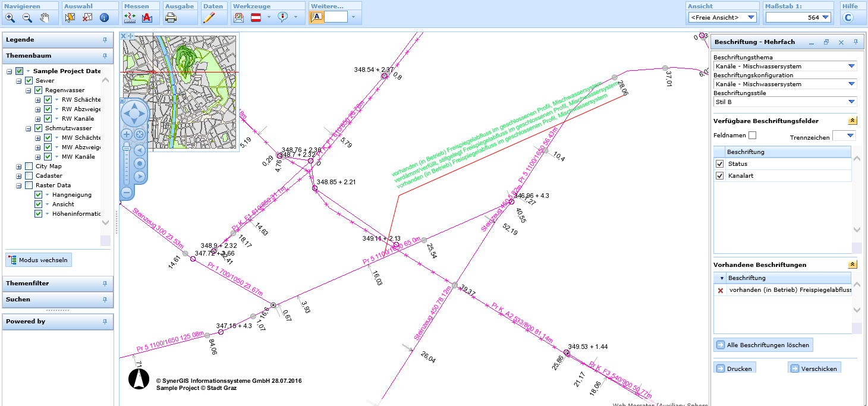This screenshot has height=406, width=868.
Task: Enable the Feldnamen checkbox
Action: [752, 136]
